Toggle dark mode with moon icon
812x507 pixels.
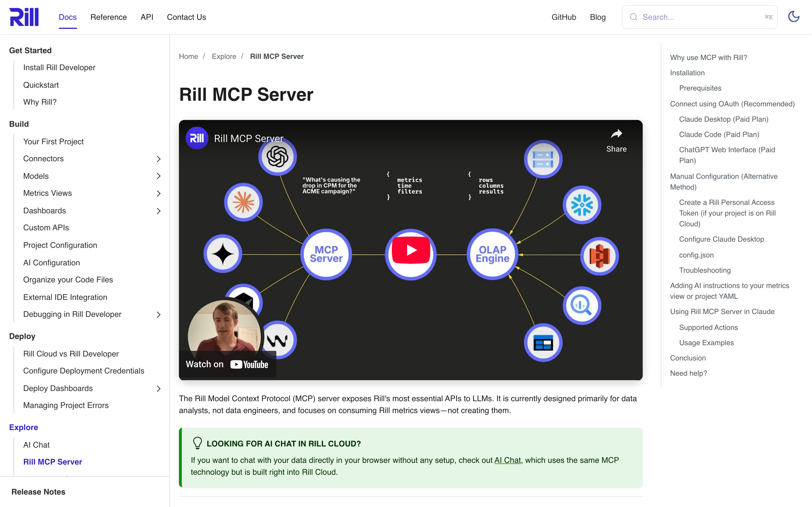click(x=794, y=17)
